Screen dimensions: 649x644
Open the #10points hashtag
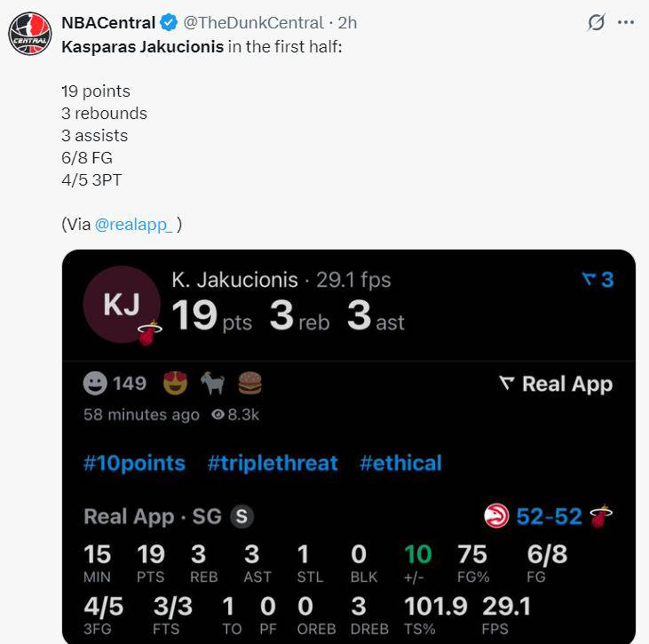click(135, 463)
